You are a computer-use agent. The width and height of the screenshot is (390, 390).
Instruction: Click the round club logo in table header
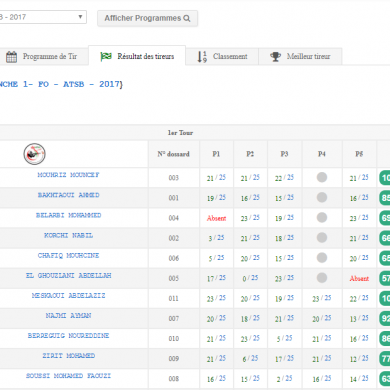[34, 154]
